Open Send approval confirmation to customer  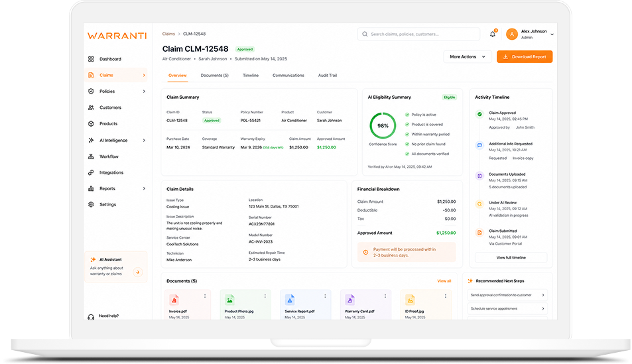(x=507, y=295)
